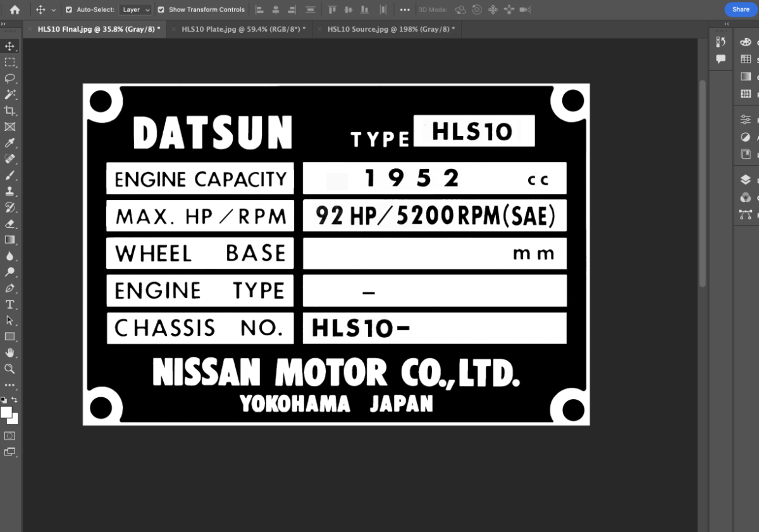Open the Layers panel icon
Screen dimensions: 759x532
tap(746, 180)
